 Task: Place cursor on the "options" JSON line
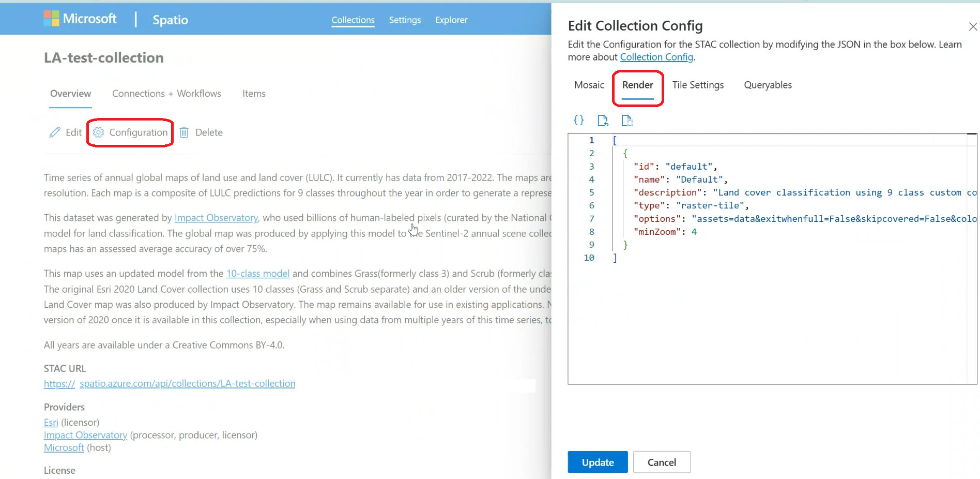805,219
